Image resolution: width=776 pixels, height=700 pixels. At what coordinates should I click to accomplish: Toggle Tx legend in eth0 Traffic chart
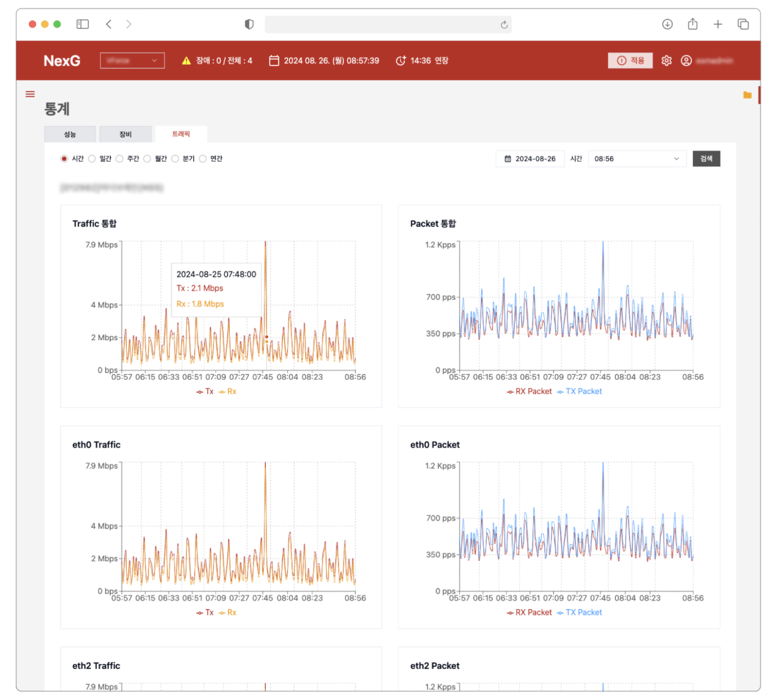click(x=205, y=613)
